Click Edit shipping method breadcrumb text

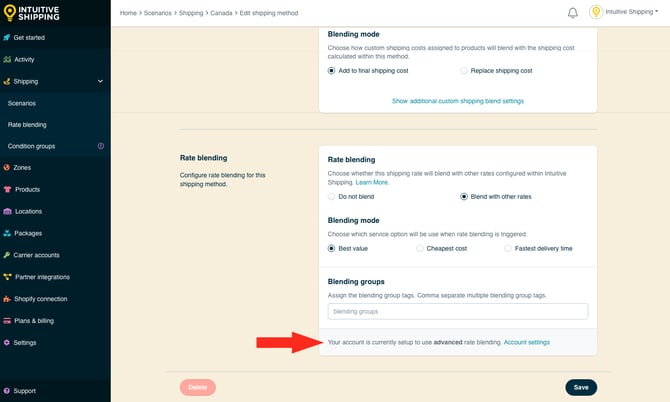click(x=269, y=13)
